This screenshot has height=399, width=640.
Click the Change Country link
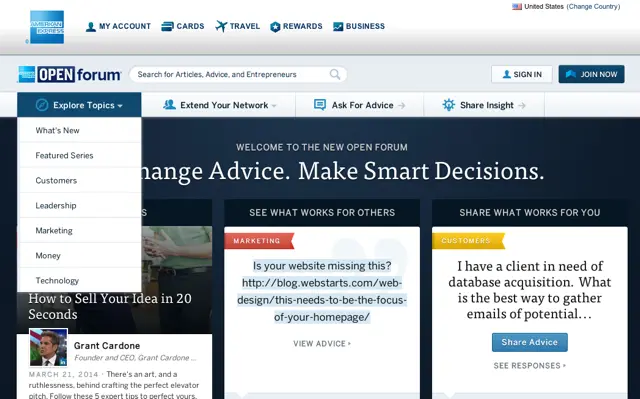[x=593, y=7]
